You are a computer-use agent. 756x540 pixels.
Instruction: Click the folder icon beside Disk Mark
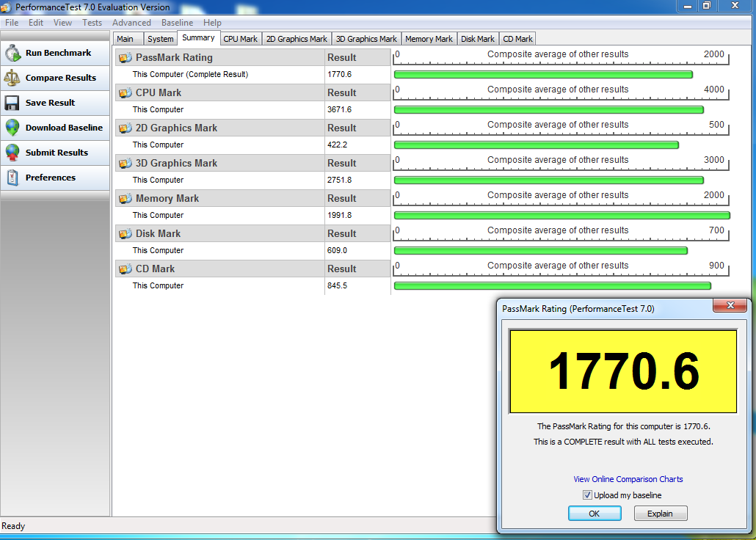pos(126,234)
